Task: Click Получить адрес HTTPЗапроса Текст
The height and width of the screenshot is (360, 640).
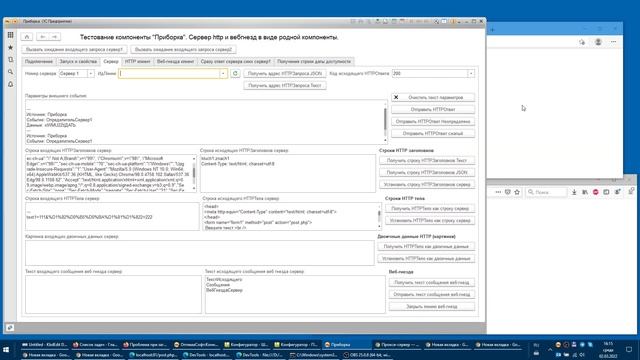Action: pos(285,86)
